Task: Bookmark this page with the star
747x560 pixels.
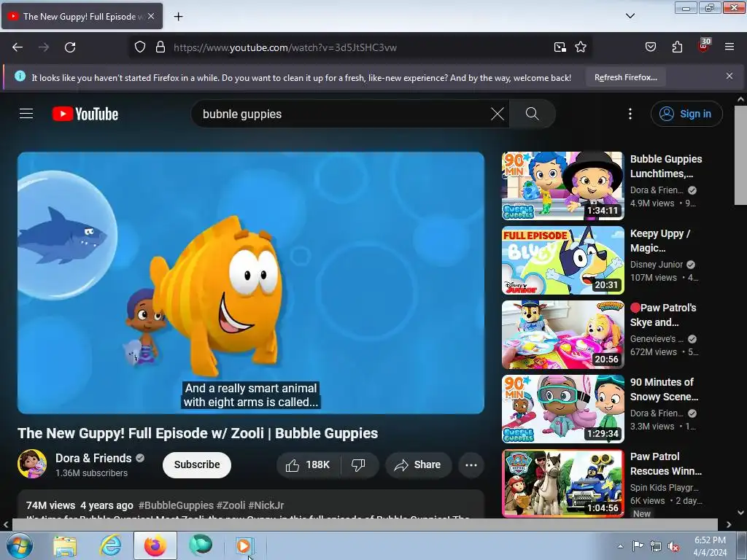Action: (x=581, y=47)
